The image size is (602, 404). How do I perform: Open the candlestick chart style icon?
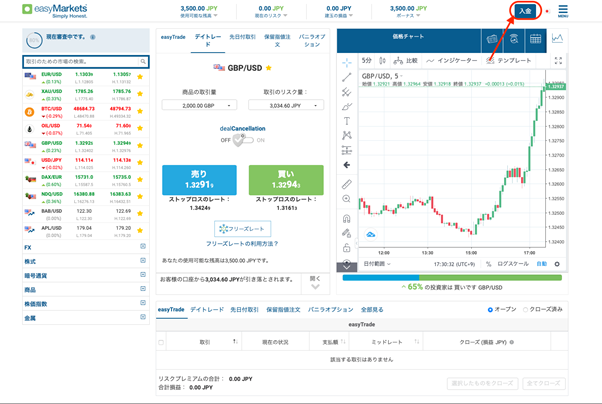tap(382, 61)
